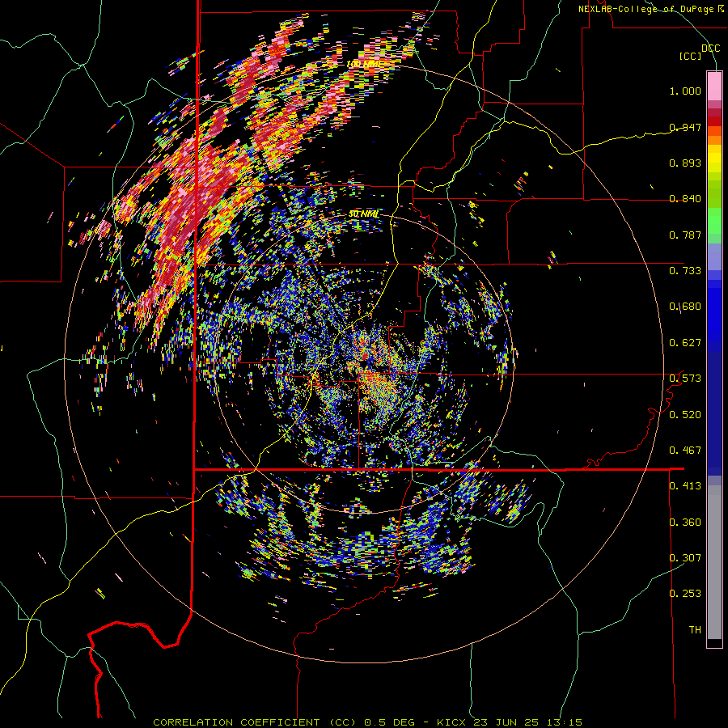Click the [CC] units label
728x728 pixels.
coord(691,56)
